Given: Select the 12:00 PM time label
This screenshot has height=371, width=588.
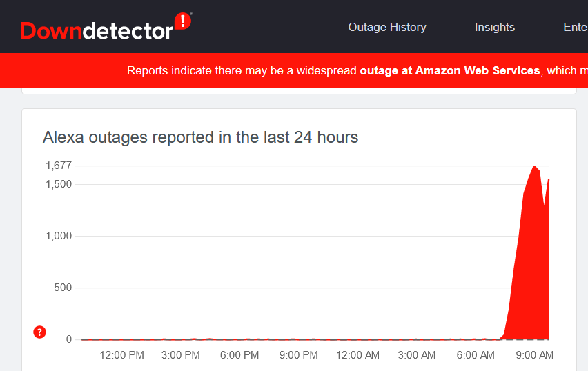Looking at the screenshot, I should click(122, 355).
